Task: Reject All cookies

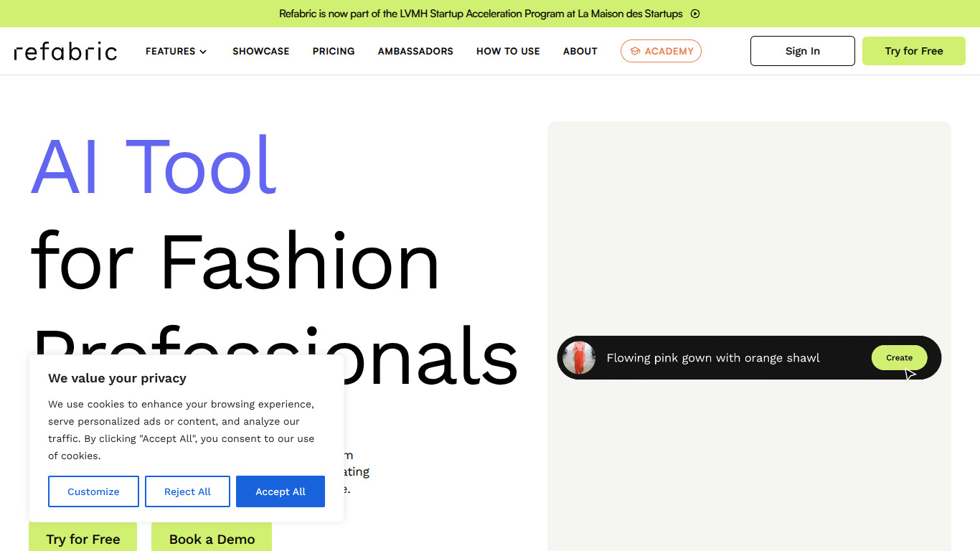Action: [187, 491]
